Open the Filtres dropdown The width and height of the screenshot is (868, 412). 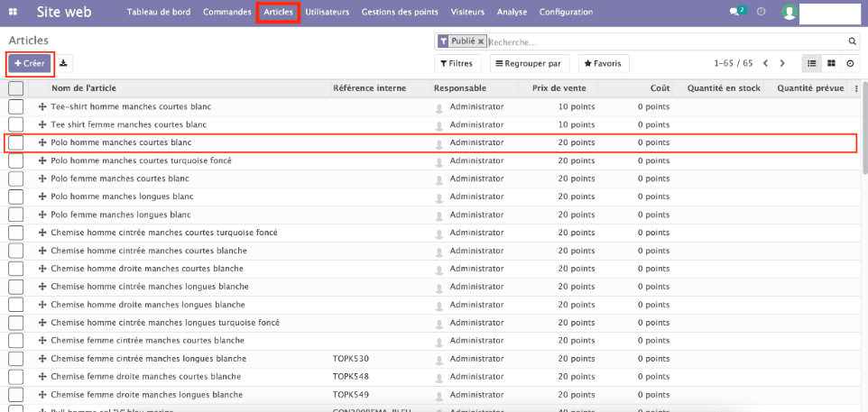[x=456, y=63]
